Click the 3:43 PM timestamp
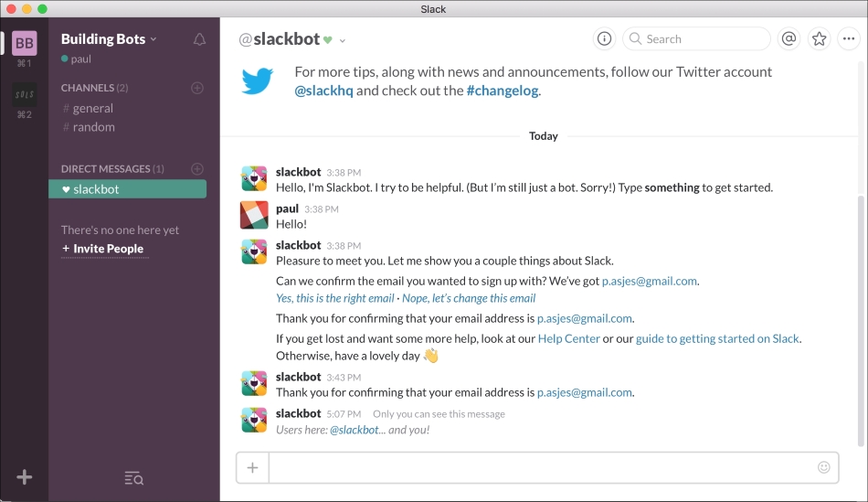 [x=344, y=378]
